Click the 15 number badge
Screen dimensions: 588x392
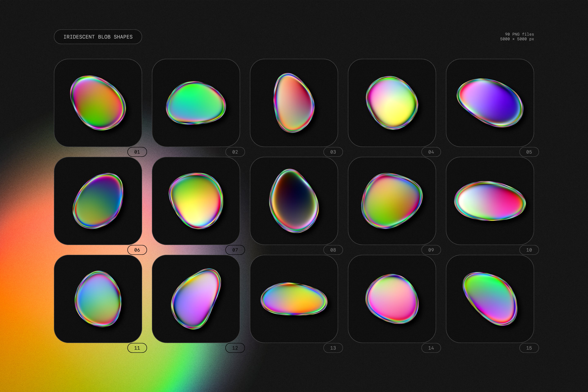[x=529, y=348]
